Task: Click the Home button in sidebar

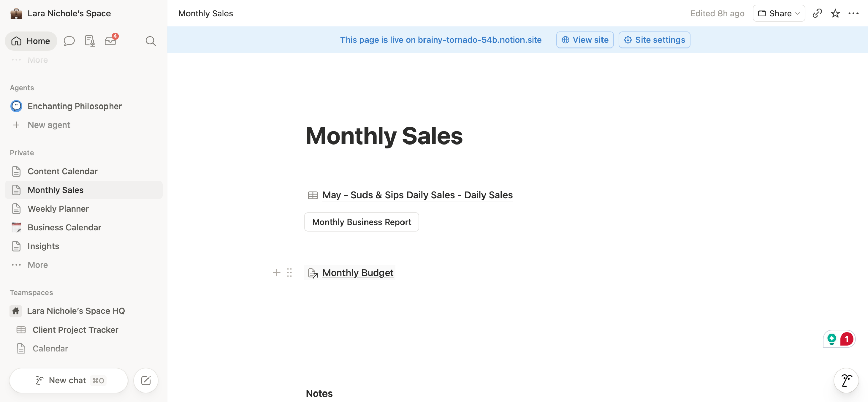Action: [31, 41]
